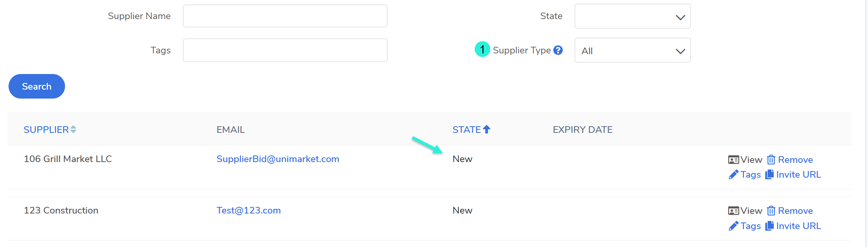Open the Test@123.com email link

[x=248, y=210]
